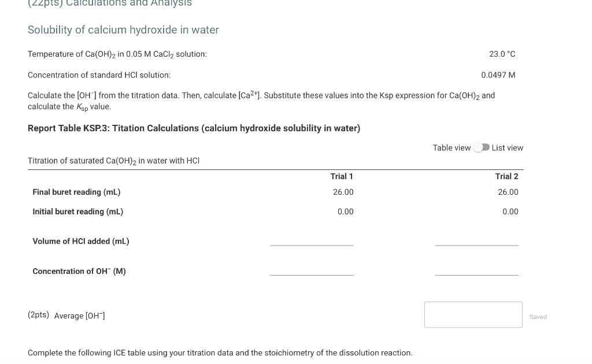Click the Report Table KSP.3 heading
The image size is (592, 364).
pos(193,128)
